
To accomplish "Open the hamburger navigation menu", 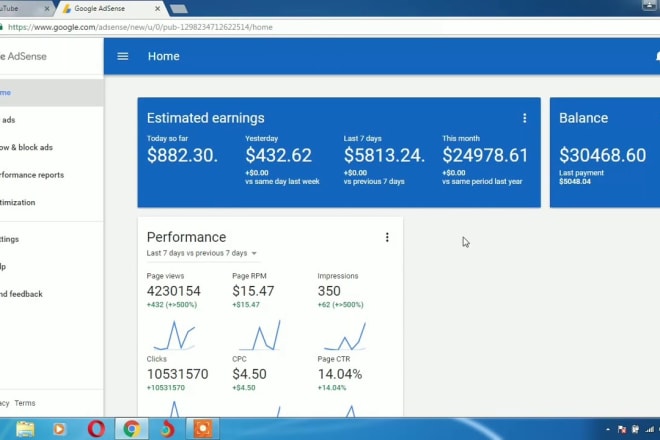I will click(x=122, y=56).
